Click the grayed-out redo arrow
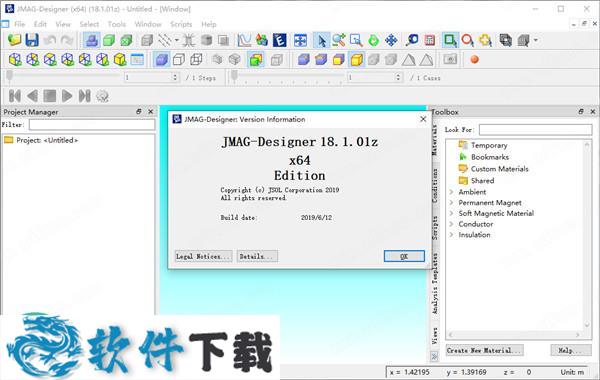 pyautogui.click(x=67, y=40)
